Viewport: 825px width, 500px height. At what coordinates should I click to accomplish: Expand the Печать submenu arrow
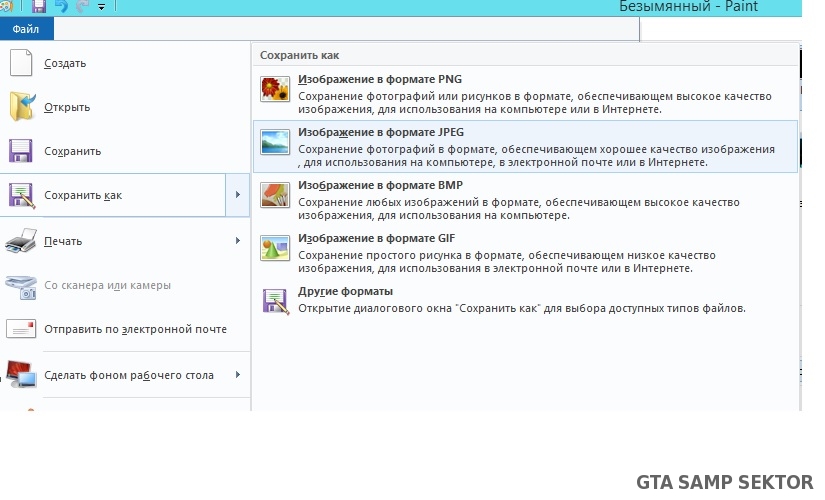click(x=238, y=241)
